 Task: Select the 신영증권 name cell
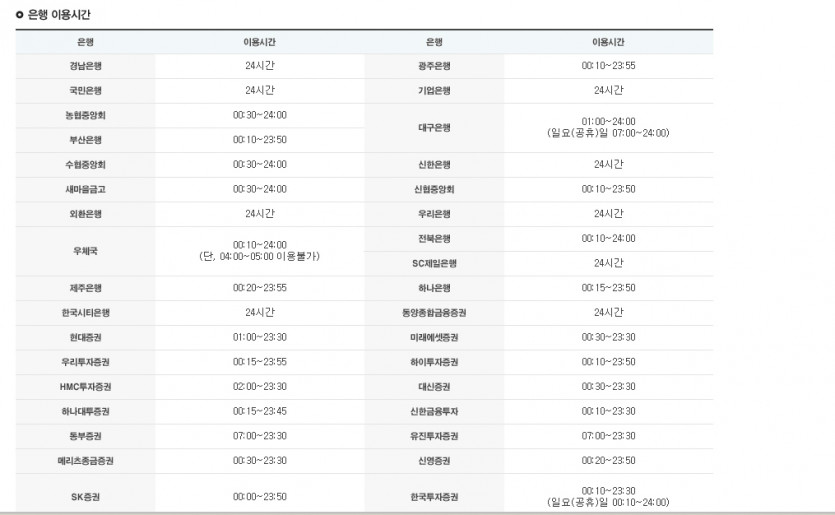(x=434, y=461)
